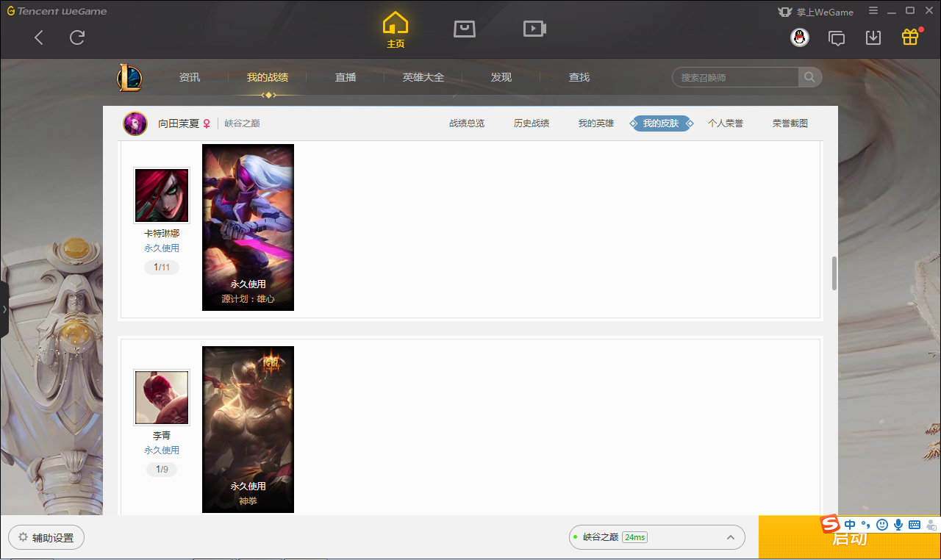941x560 pixels.
Task: Open the 查找 tab
Action: click(579, 77)
